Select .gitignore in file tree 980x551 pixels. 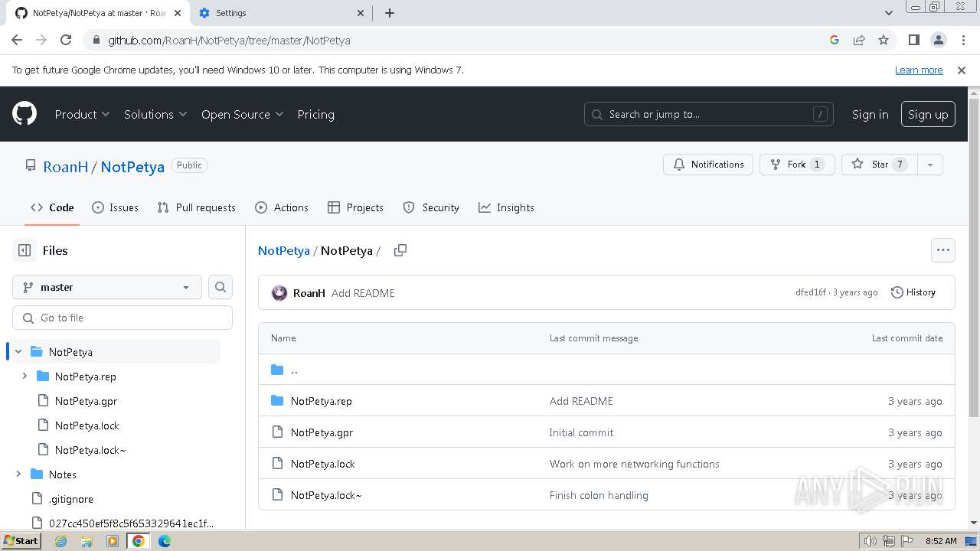point(71,499)
